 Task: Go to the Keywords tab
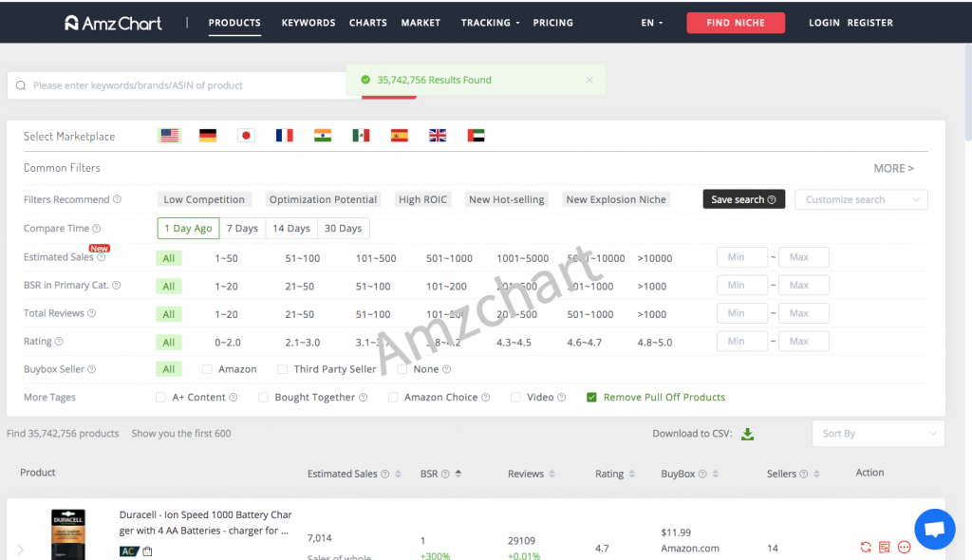(308, 23)
